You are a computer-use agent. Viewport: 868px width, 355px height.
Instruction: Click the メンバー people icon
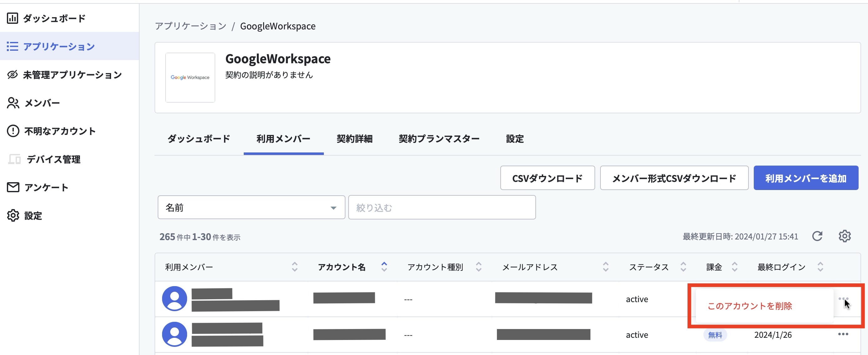13,103
